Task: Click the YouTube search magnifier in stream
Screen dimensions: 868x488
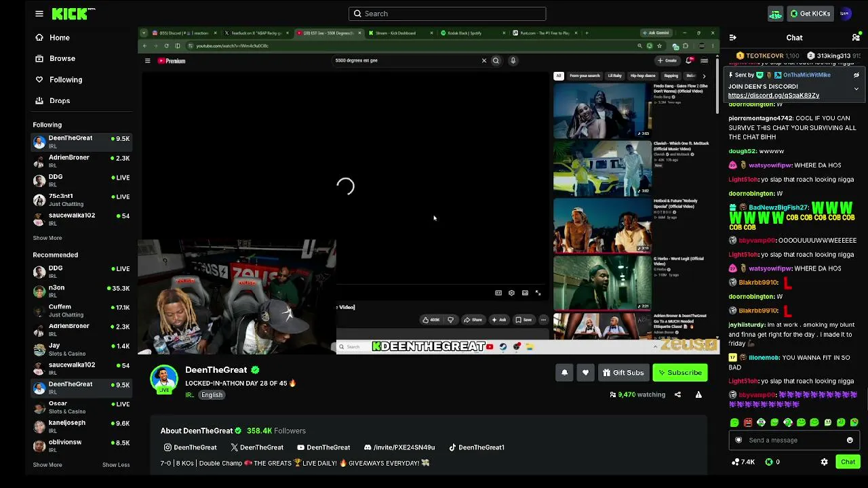Action: pos(496,61)
